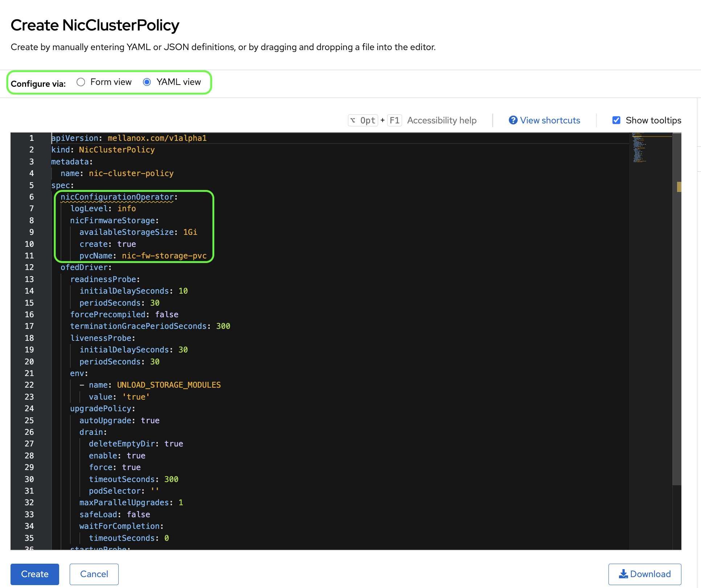Image resolution: width=701 pixels, height=588 pixels.
Task: Uncheck the Show tooltips checkbox
Action: click(x=616, y=120)
